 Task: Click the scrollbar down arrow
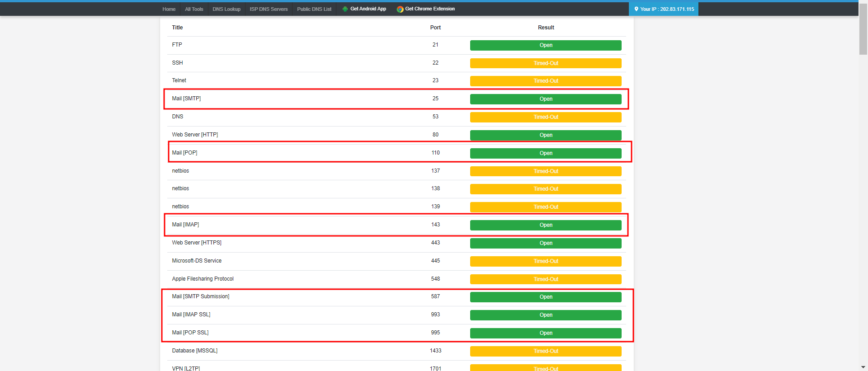click(863, 367)
